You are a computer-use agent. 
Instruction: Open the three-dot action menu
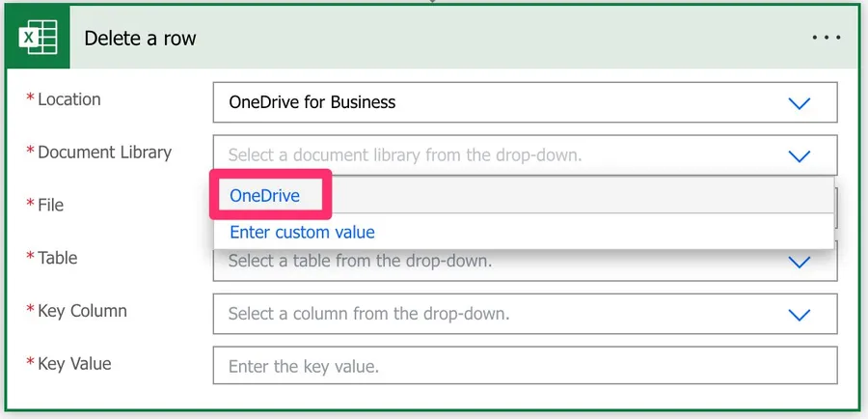click(x=827, y=39)
